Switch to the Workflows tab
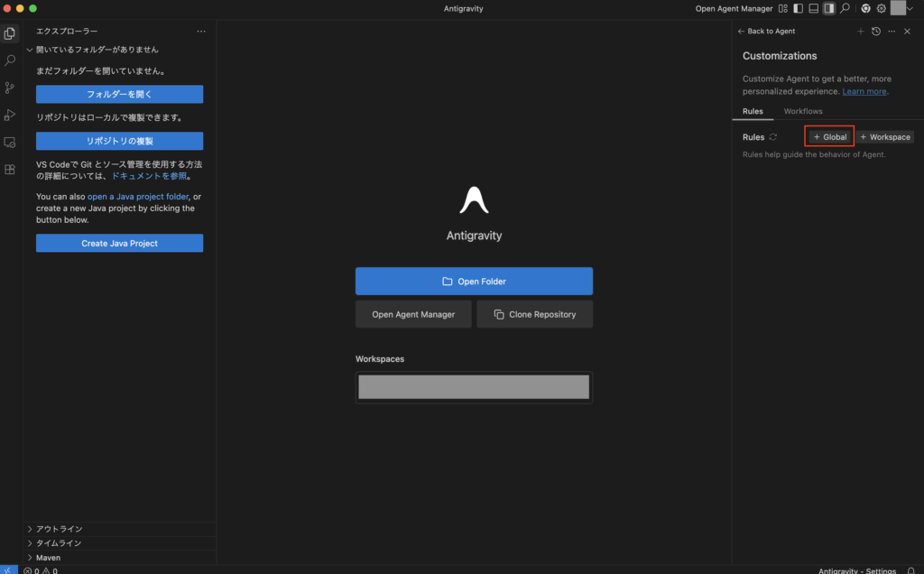The width and height of the screenshot is (924, 574). [x=802, y=111]
